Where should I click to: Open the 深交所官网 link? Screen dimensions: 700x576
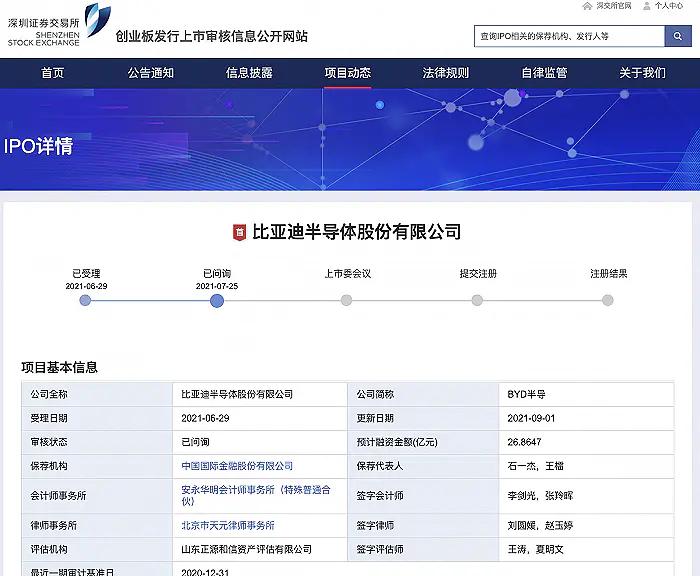614,6
